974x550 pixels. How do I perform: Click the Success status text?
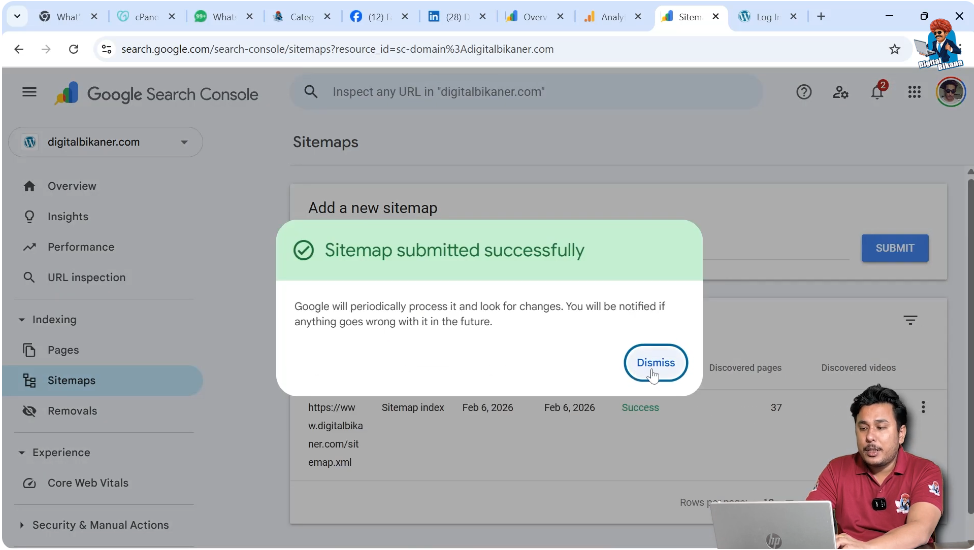click(x=640, y=408)
